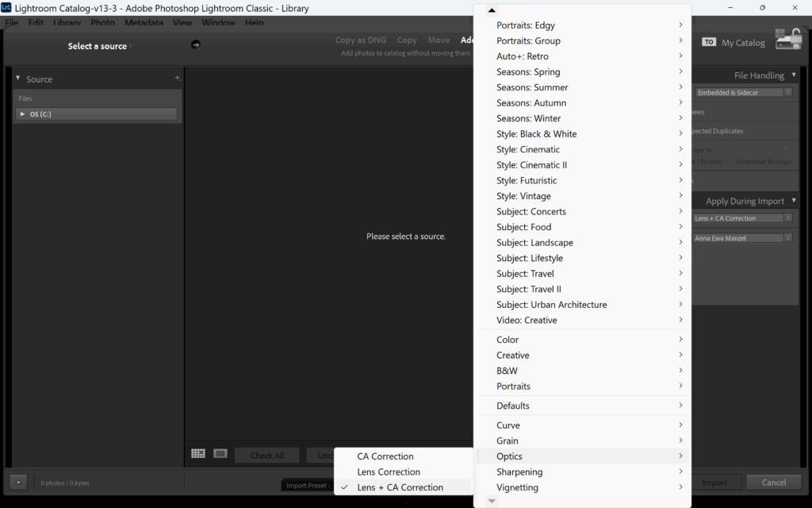Open Portraits preset group

(582, 387)
